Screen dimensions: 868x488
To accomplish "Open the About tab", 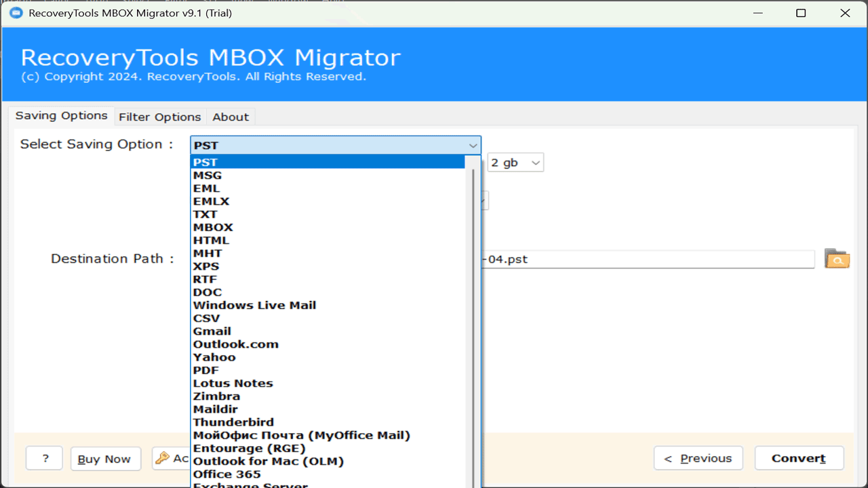I will pos(231,117).
